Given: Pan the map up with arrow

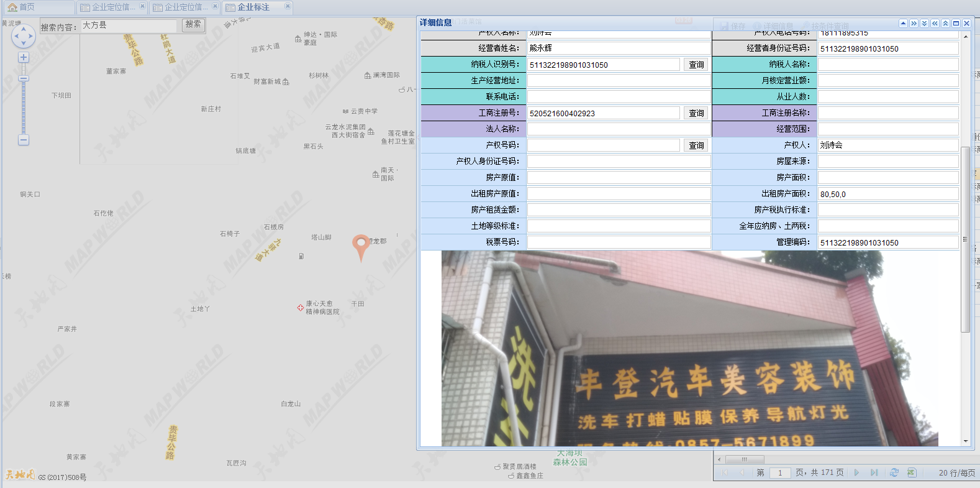Looking at the screenshot, I should (24, 29).
